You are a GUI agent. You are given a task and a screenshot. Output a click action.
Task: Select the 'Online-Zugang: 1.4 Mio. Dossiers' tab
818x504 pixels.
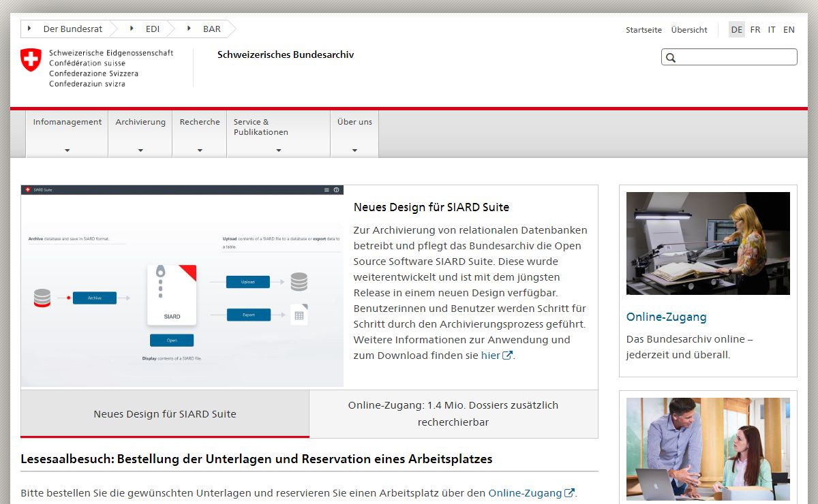coord(453,413)
